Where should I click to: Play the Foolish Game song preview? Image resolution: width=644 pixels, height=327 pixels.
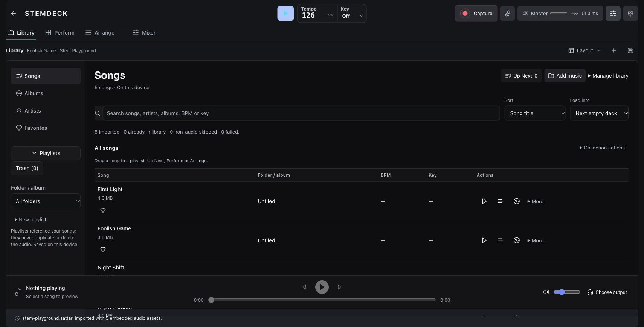point(484,240)
